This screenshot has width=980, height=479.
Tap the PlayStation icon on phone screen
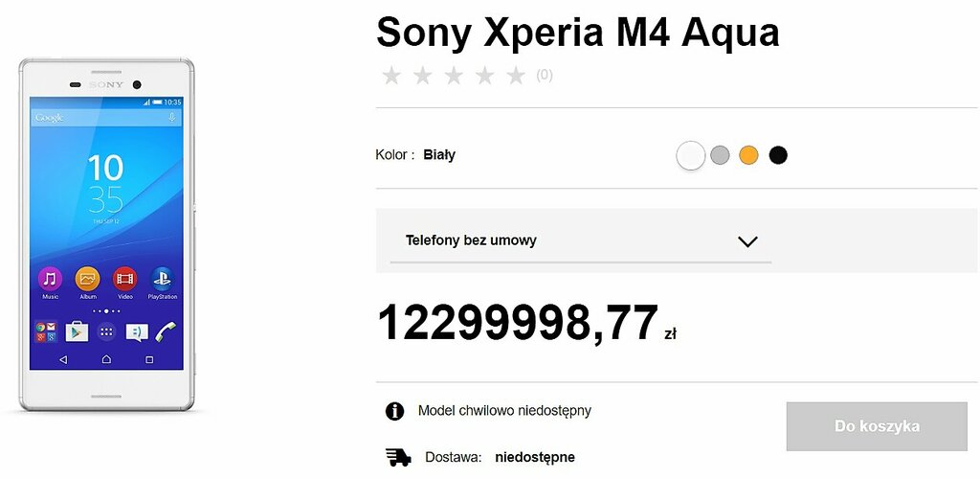(x=162, y=279)
